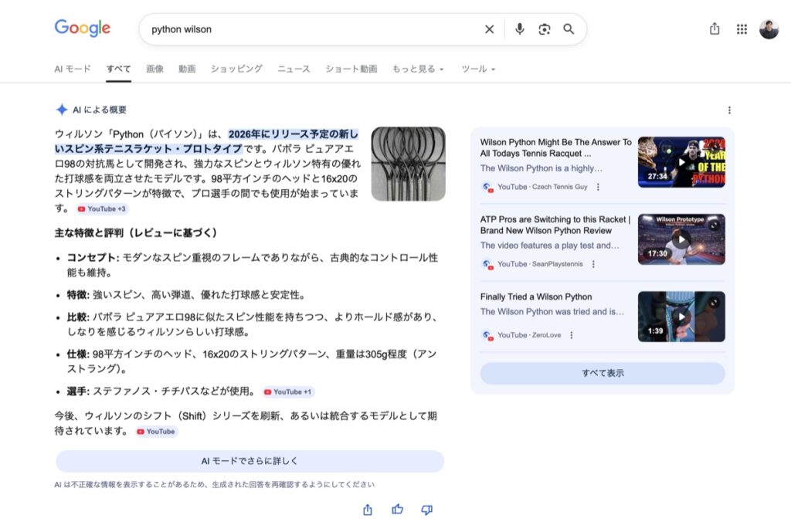Image resolution: width=791 pixels, height=532 pixels.
Task: Click the コンセプト bullet text
Action: pyautogui.click(x=253, y=265)
